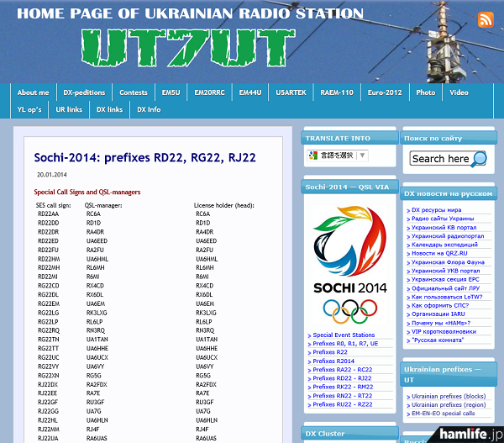Click in the Search here field
The height and width of the screenshot is (443, 504).
(440, 158)
